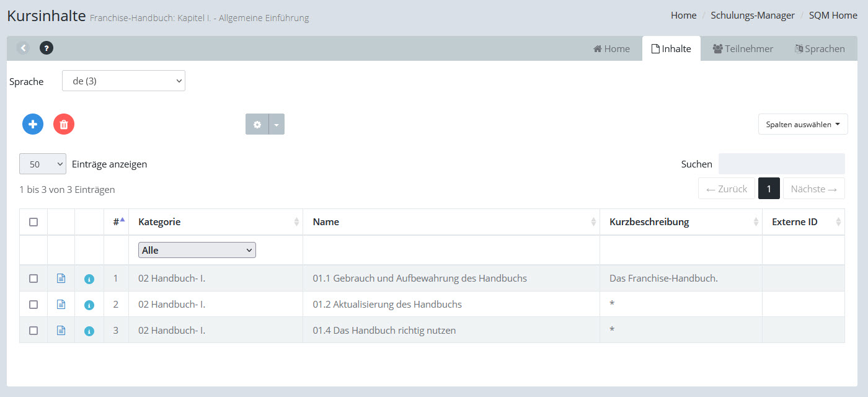Check the box for row 01.1 Gebrauch
The image size is (868, 397).
[x=33, y=279]
